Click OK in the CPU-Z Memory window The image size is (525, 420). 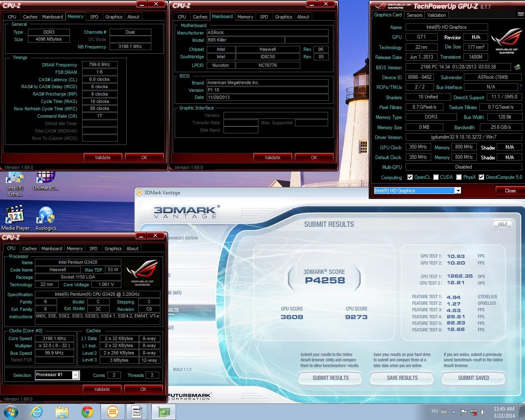(x=144, y=157)
